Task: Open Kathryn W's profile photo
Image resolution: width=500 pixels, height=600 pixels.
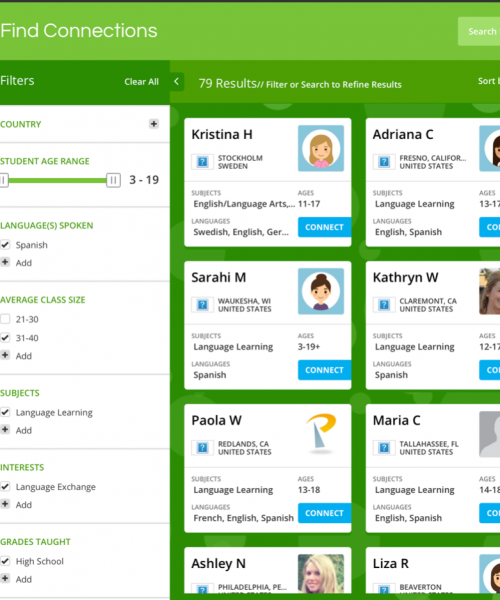Action: click(x=490, y=292)
